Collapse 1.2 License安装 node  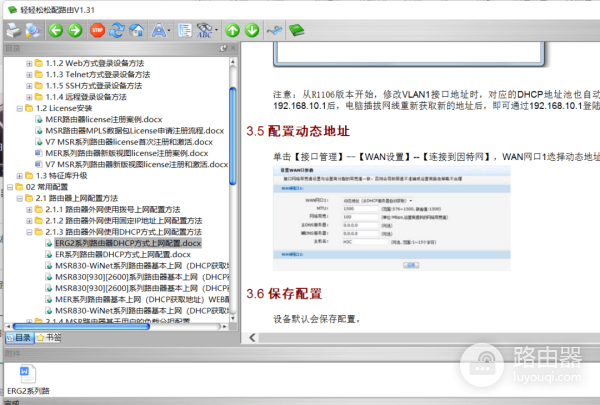pos(20,109)
